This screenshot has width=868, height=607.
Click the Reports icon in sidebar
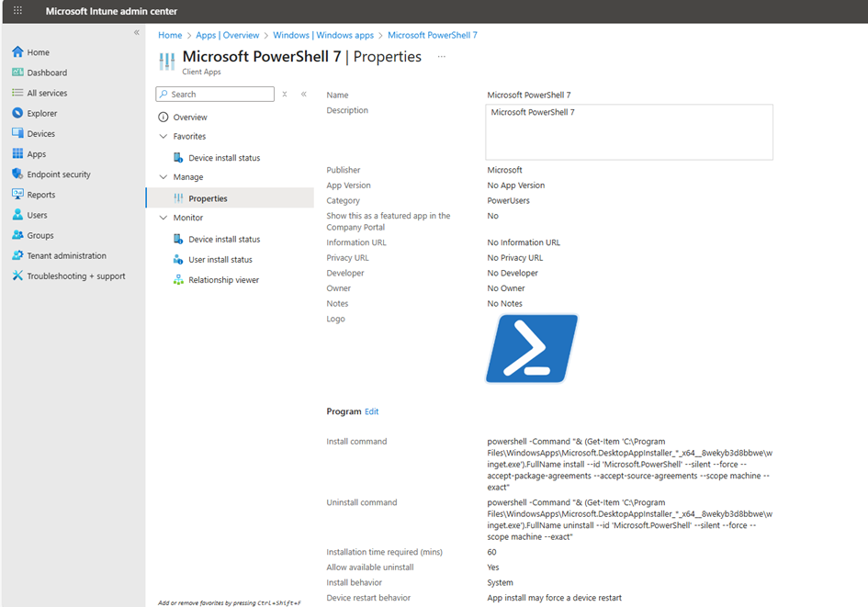coord(17,194)
